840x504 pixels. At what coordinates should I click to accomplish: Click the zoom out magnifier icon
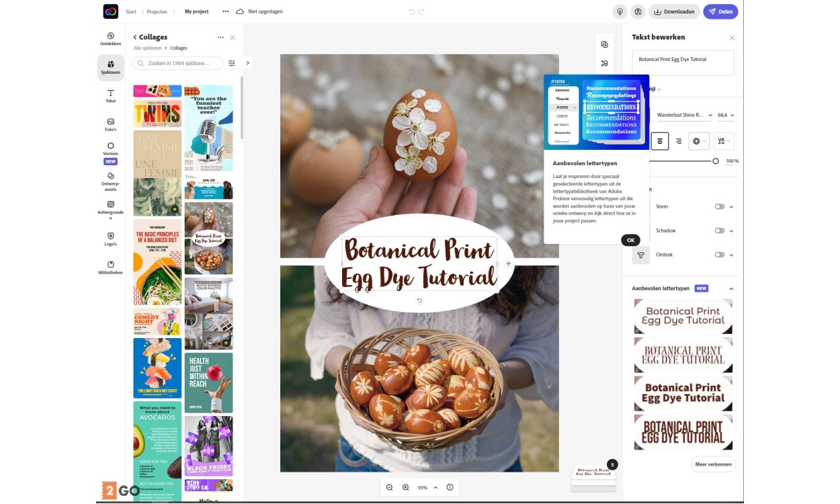(389, 487)
